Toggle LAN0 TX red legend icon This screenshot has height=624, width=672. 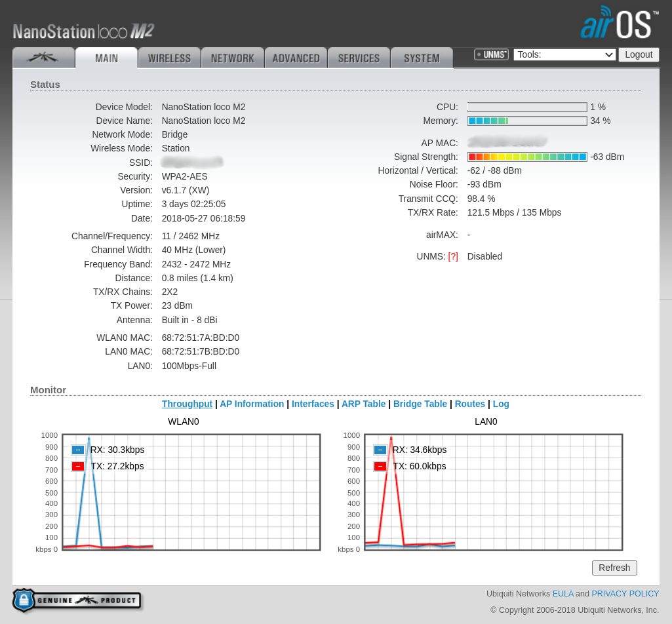(x=380, y=466)
